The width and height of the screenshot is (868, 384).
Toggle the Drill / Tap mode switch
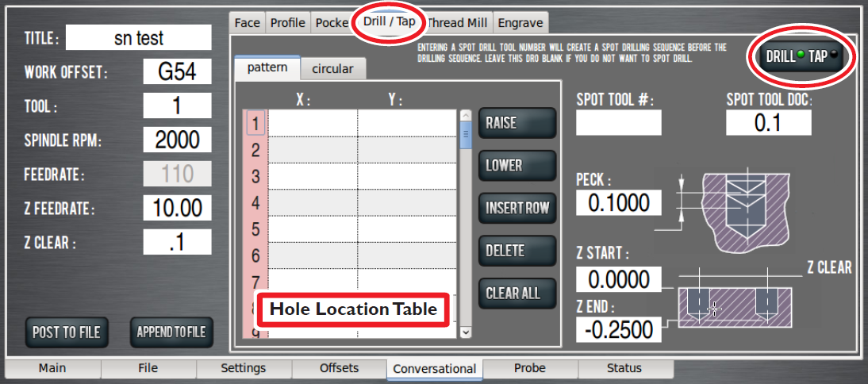(801, 56)
